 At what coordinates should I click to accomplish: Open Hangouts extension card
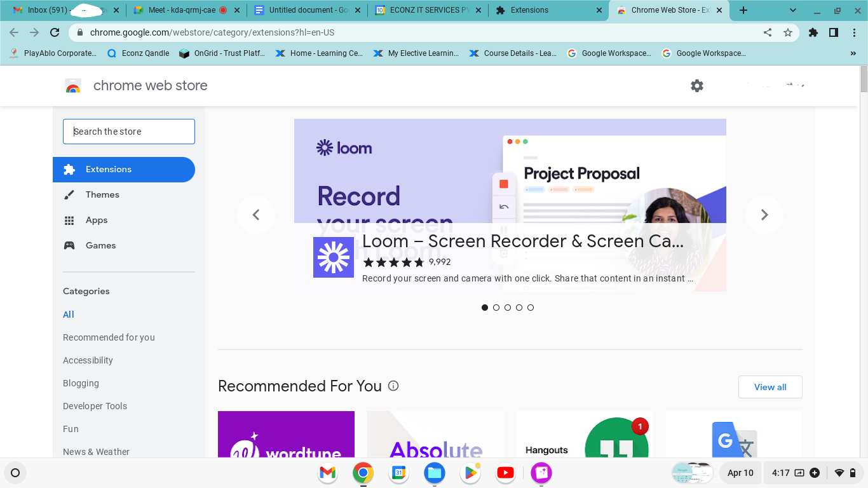click(585, 435)
